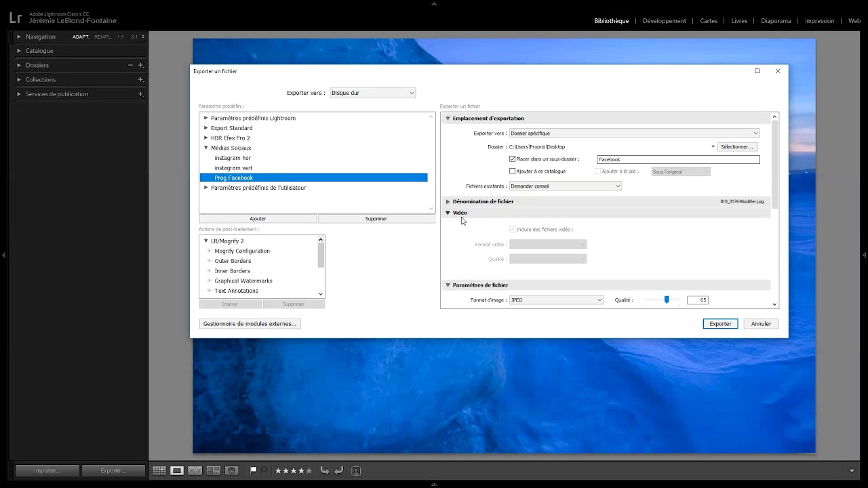
Task: Enable 'Ajouter à ce catalogue' checkbox
Action: click(x=513, y=171)
